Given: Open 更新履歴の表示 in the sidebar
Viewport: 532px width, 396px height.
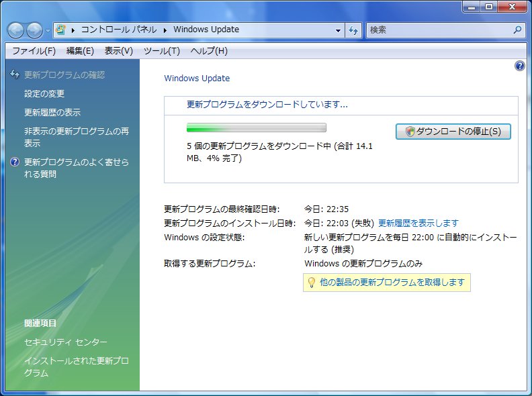Looking at the screenshot, I should coord(52,112).
